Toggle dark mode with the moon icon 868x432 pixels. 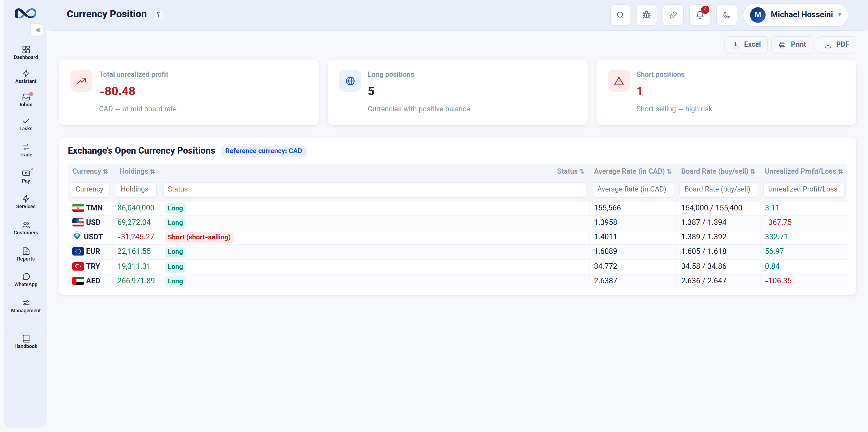pos(726,15)
